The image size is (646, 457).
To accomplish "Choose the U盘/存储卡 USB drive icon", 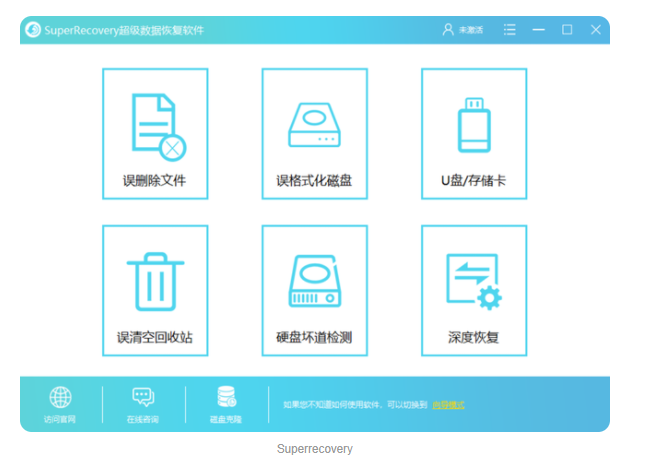I will click(473, 128).
